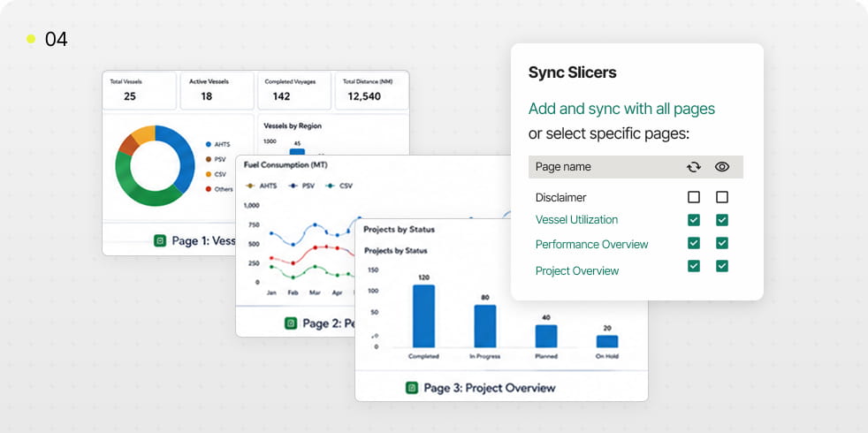
Task: Click Add and sync with all pages
Action: pos(621,109)
